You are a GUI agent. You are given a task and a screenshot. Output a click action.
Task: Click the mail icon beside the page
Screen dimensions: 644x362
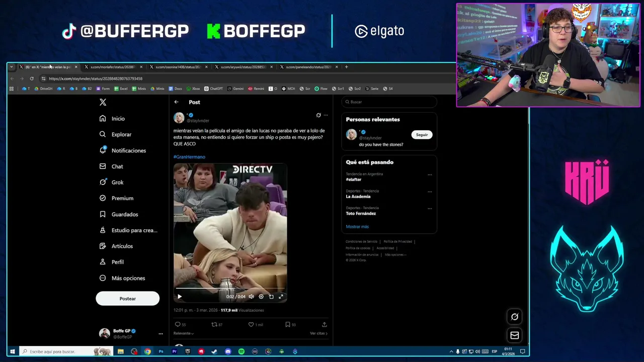pyautogui.click(x=515, y=335)
